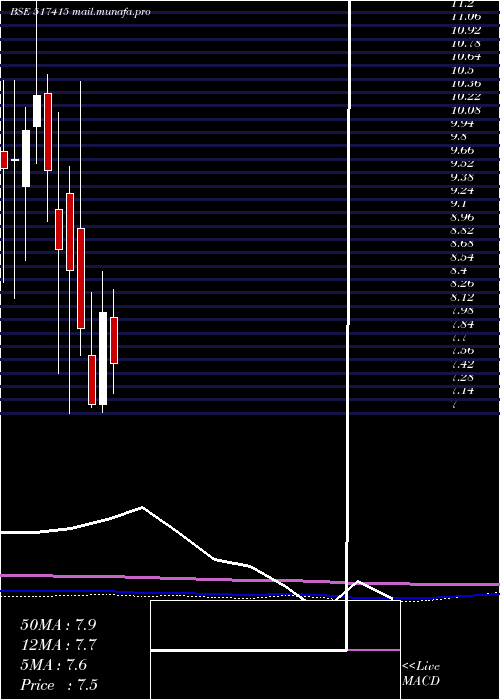Click the peak of the white MACD line
The height and width of the screenshot is (700, 500).
142,507
